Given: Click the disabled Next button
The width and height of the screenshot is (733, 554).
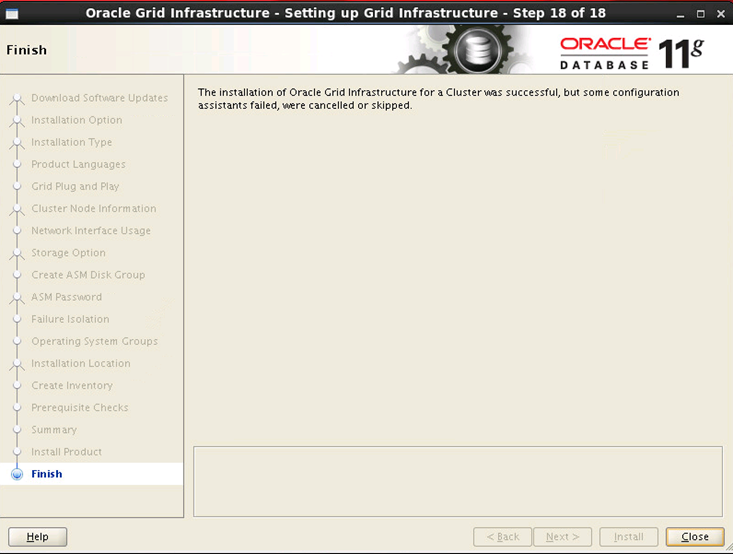Looking at the screenshot, I should [x=562, y=537].
